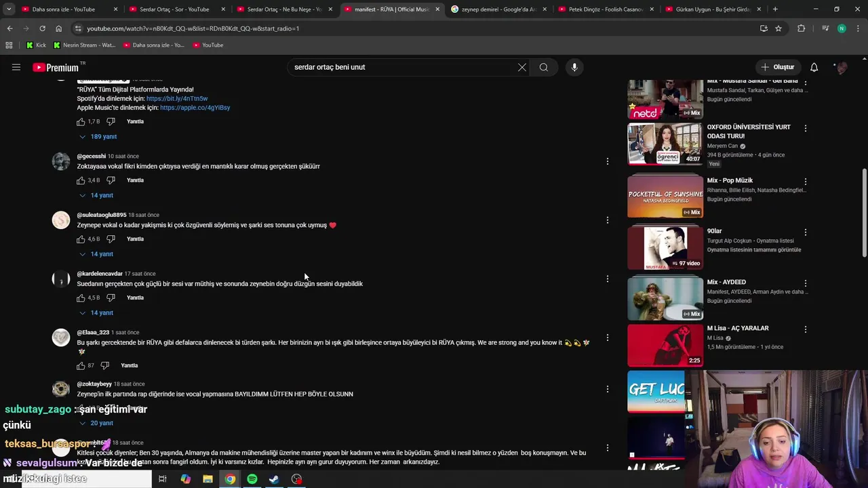Click the address bar URL

pyautogui.click(x=193, y=28)
